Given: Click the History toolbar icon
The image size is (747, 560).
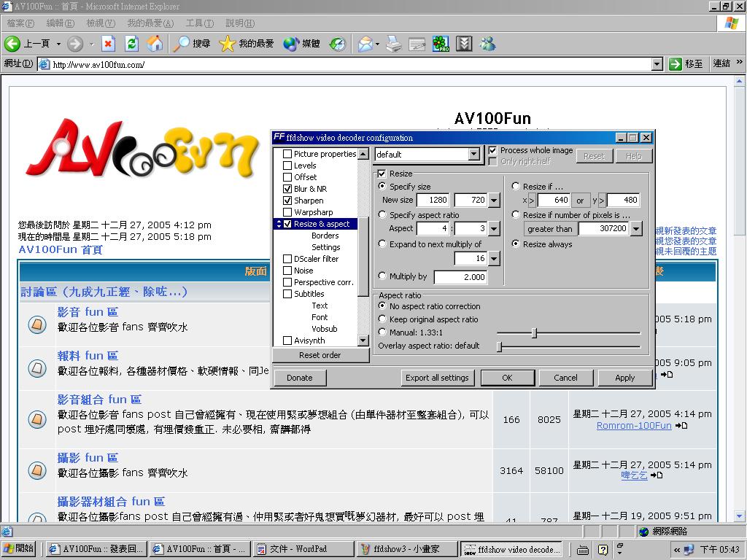Looking at the screenshot, I should coord(337,44).
